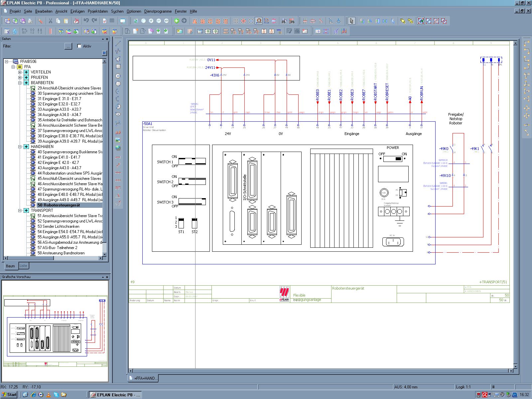Select the polyline drawing tool
The height and width of the screenshot is (399, 532).
coord(118,51)
